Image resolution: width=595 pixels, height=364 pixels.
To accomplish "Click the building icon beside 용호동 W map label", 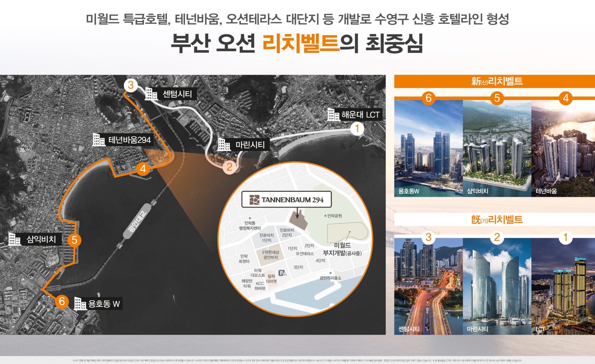I will tap(80, 303).
